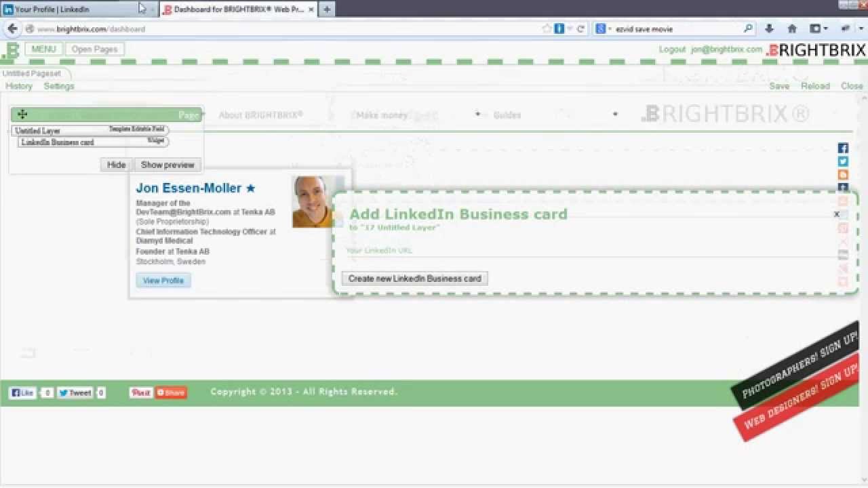Open a new browser tab with plus button
Viewport: 868px width, 488px height.
click(x=327, y=9)
